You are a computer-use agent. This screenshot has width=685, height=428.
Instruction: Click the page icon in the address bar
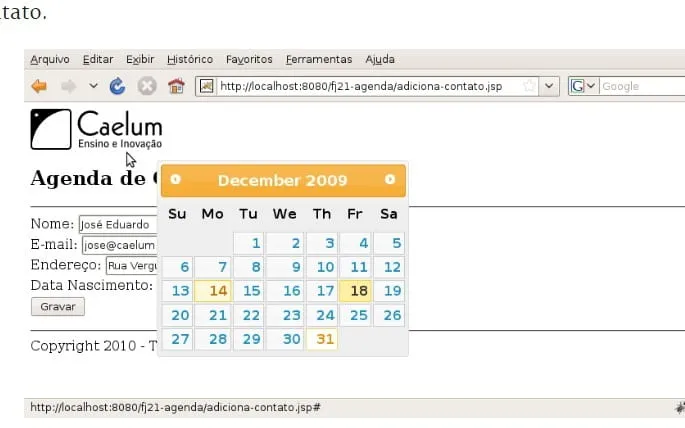[x=207, y=86]
